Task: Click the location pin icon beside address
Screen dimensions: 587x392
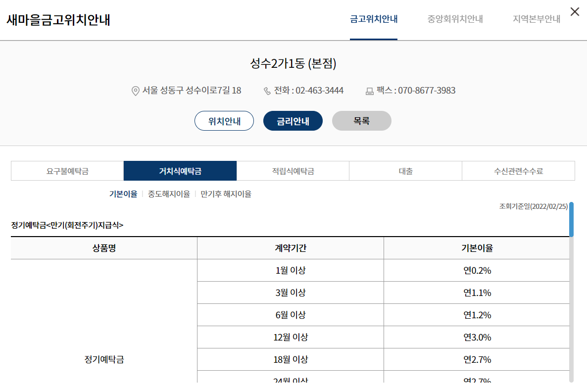Action: [x=136, y=91]
